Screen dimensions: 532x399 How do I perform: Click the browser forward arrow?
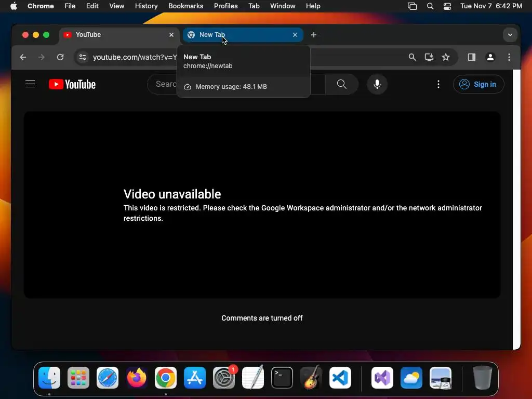[42, 57]
